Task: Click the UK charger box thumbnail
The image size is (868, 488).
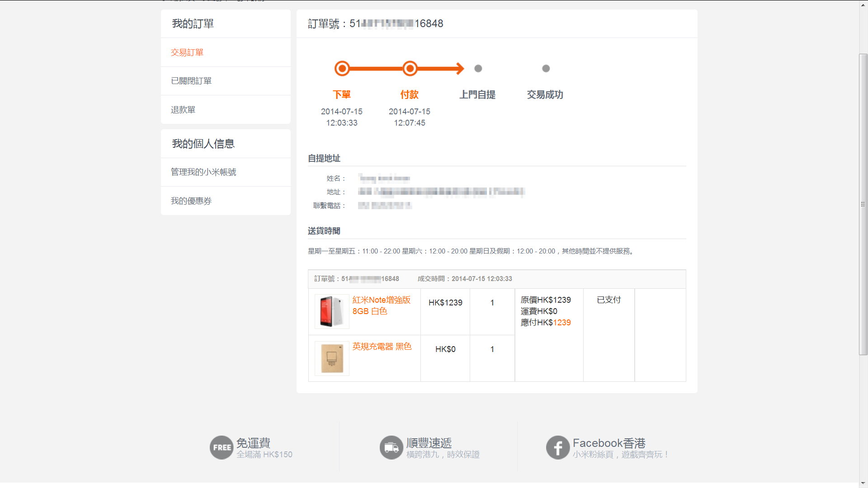Action: pos(332,358)
